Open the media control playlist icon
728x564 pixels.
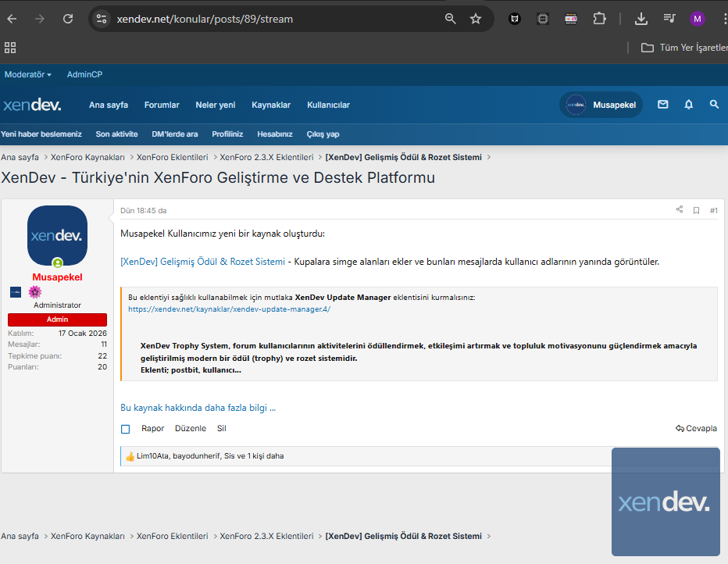click(669, 19)
